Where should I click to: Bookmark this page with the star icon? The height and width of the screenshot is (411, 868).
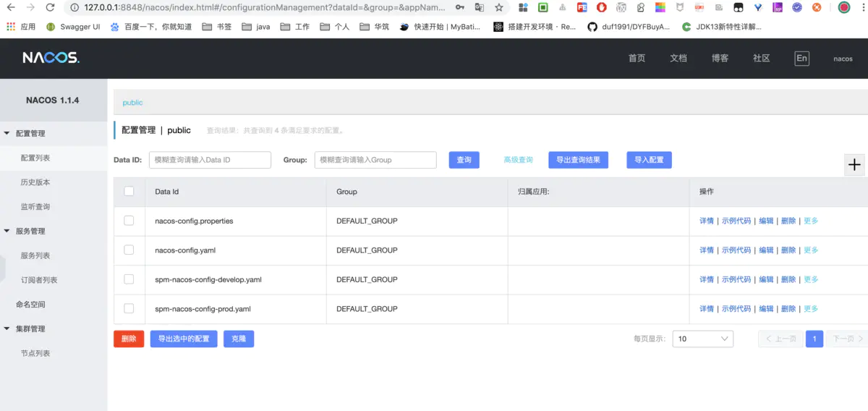pos(499,7)
